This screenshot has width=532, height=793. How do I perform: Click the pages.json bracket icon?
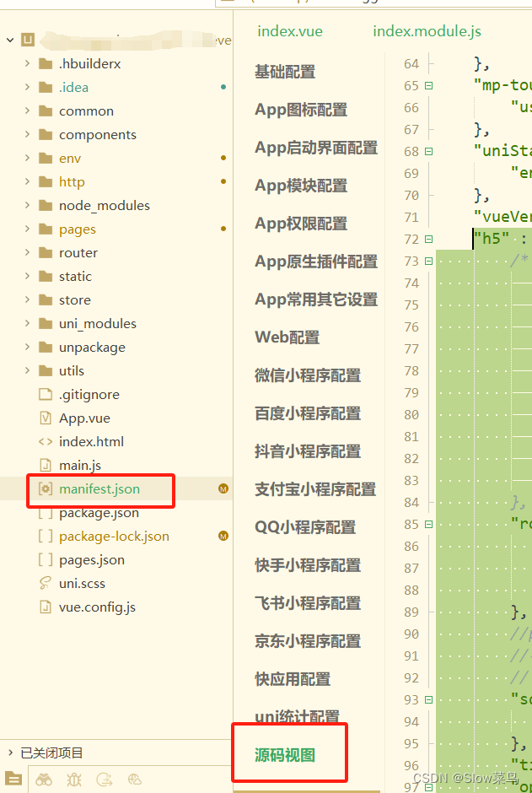pos(46,560)
